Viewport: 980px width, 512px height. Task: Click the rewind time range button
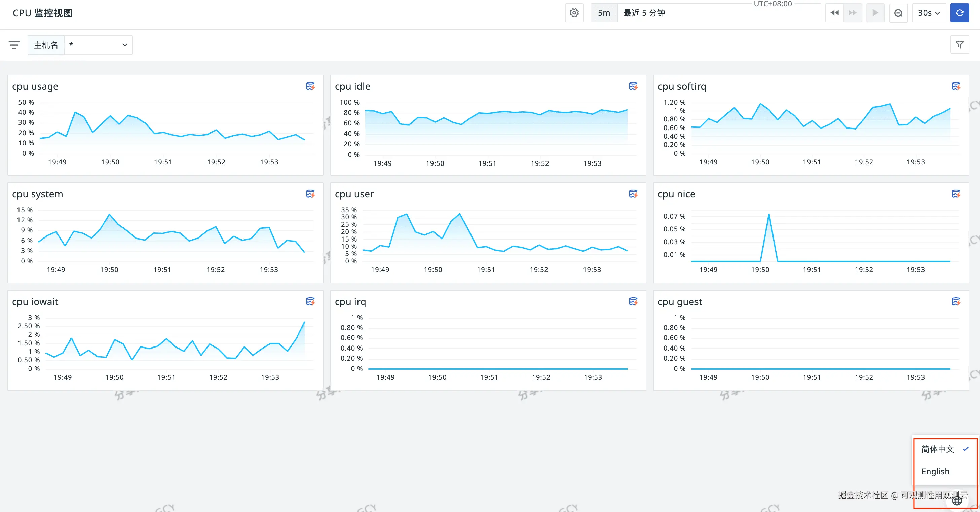tap(834, 13)
